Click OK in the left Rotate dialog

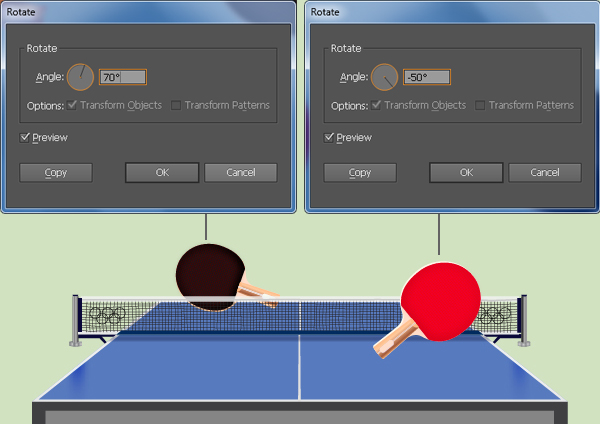pyautogui.click(x=162, y=173)
